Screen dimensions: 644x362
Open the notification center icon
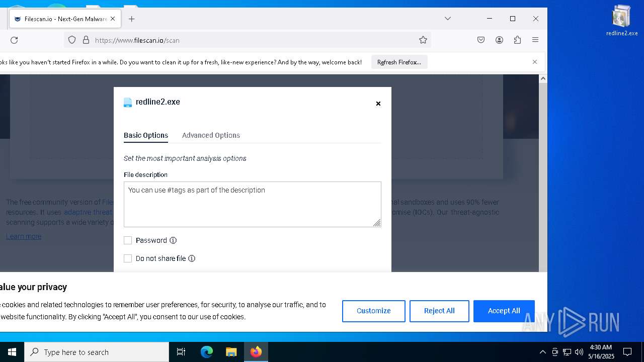point(627,352)
